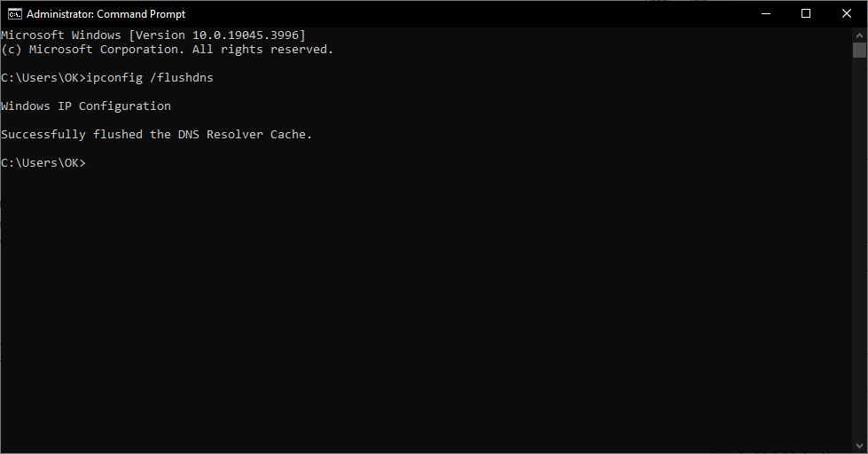Close the Administrator Command Prompt window
The width and height of the screenshot is (868, 454).
pos(847,14)
